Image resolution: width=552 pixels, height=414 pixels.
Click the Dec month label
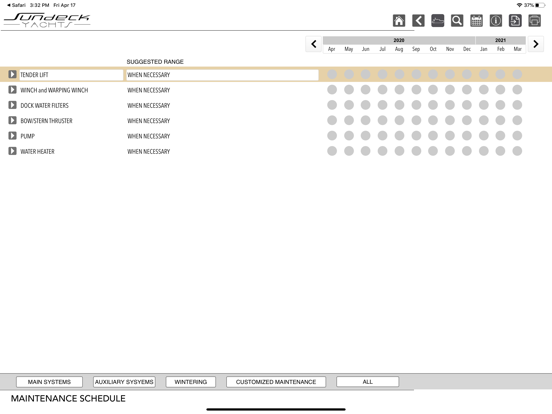click(x=467, y=49)
